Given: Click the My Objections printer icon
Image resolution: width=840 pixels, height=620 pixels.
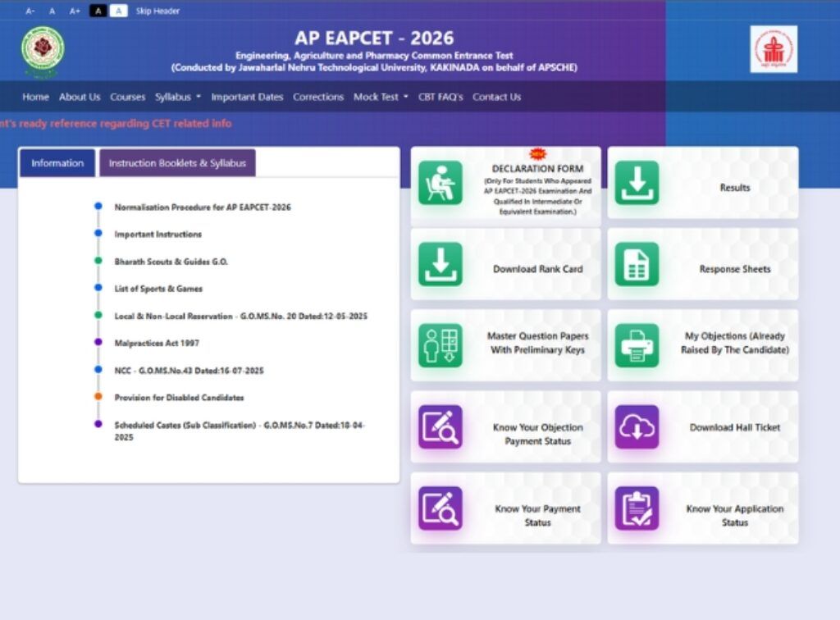Looking at the screenshot, I should tap(637, 345).
